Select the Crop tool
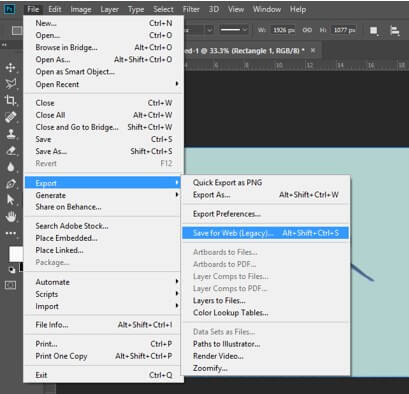The width and height of the screenshot is (409, 394). [10, 100]
